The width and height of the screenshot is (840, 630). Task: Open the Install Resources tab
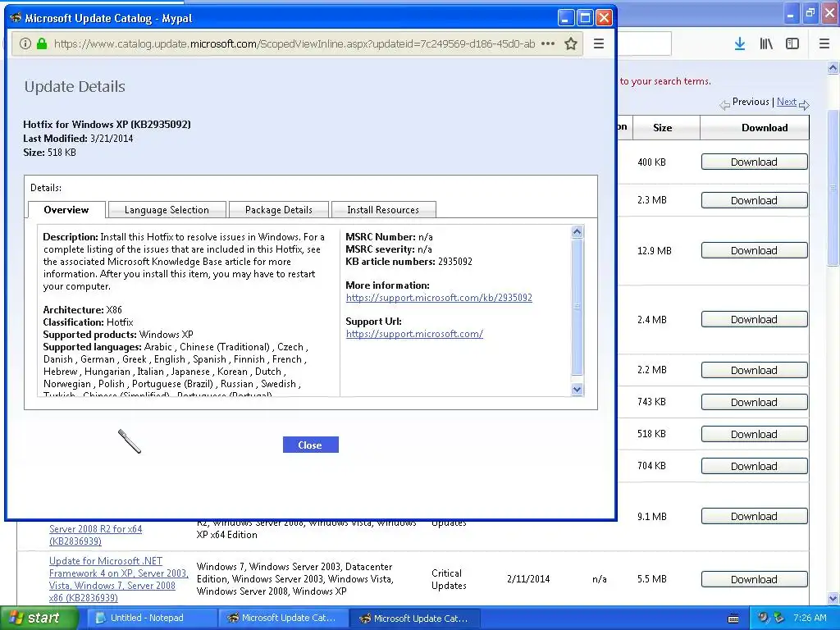383,210
